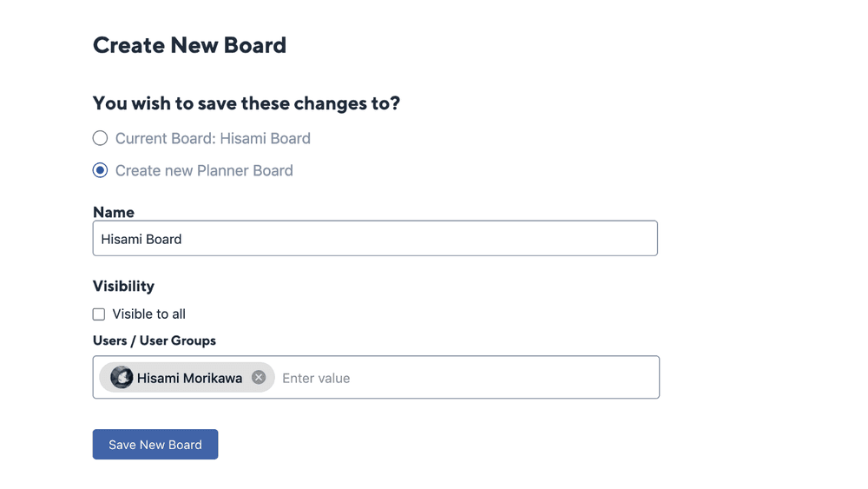This screenshot has width=868, height=489.
Task: Click Hisami Morikawa's avatar picture
Action: point(122,377)
